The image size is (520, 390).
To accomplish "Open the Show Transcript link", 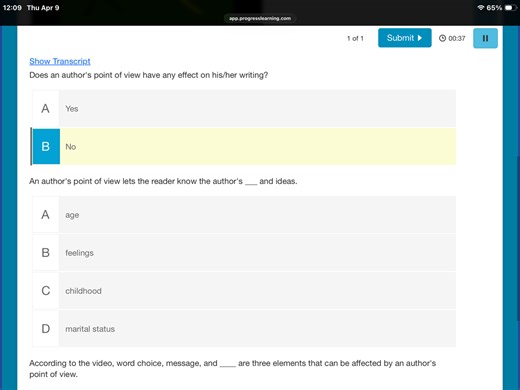I will pos(60,61).
